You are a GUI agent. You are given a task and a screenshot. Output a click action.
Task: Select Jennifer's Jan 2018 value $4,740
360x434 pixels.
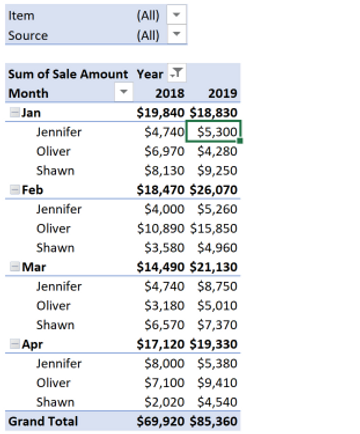pyautogui.click(x=164, y=132)
